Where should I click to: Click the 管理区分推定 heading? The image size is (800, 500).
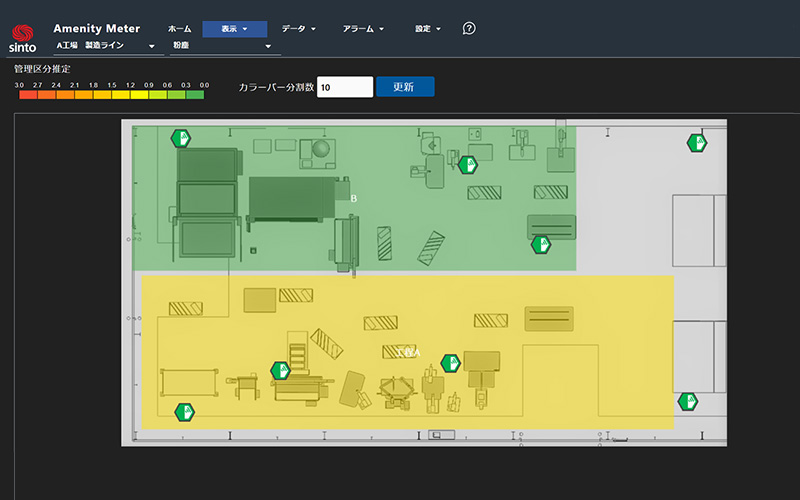pos(42,69)
